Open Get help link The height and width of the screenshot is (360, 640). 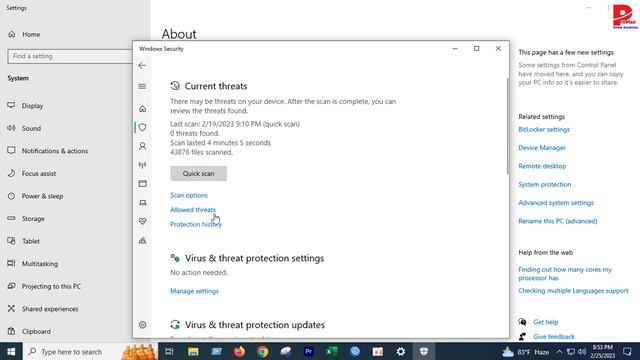coord(545,322)
